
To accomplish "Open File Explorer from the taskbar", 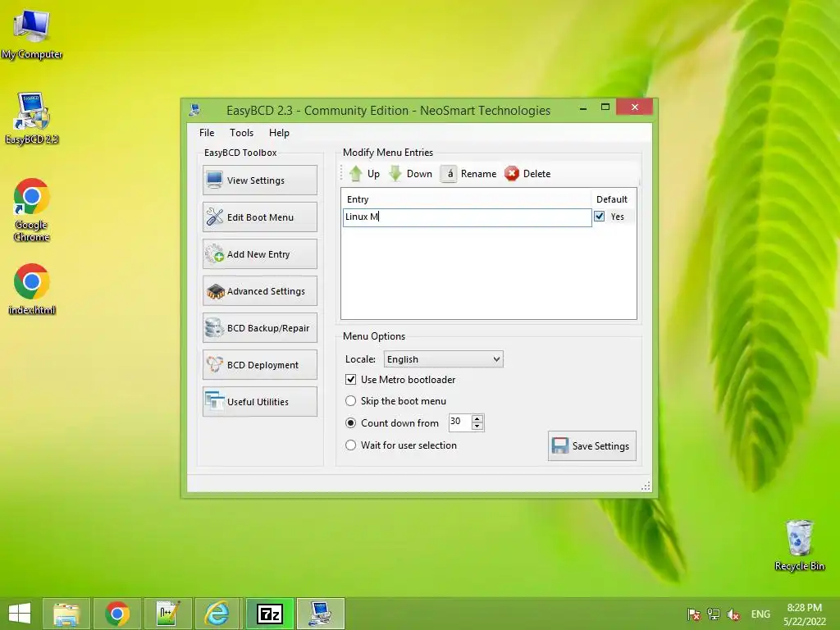I will (66, 614).
